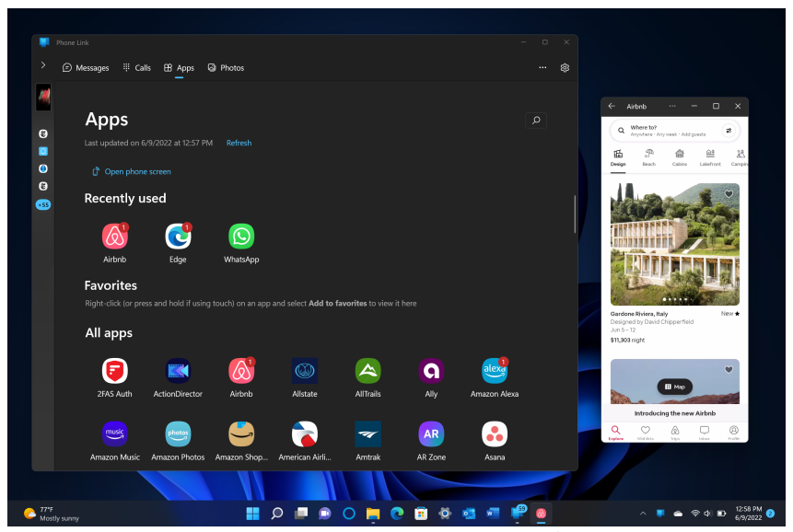Click Introducing the new Airbnb banner
The width and height of the screenshot is (793, 532).
pyautogui.click(x=675, y=413)
